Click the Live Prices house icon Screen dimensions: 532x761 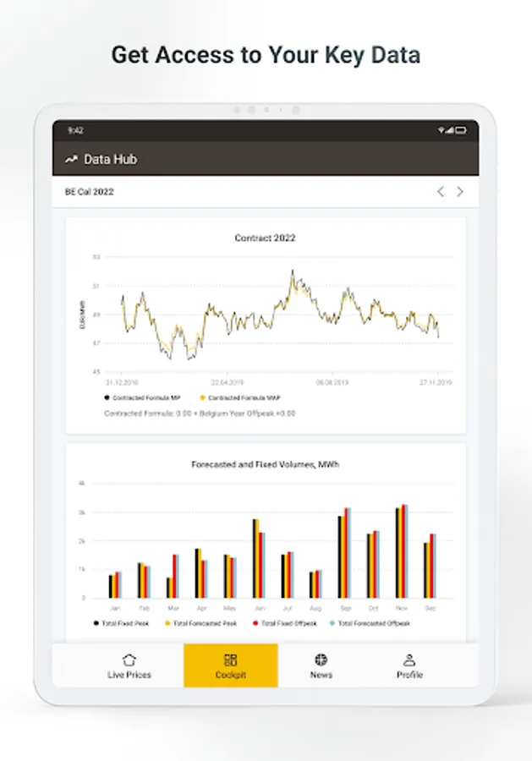coord(129,660)
